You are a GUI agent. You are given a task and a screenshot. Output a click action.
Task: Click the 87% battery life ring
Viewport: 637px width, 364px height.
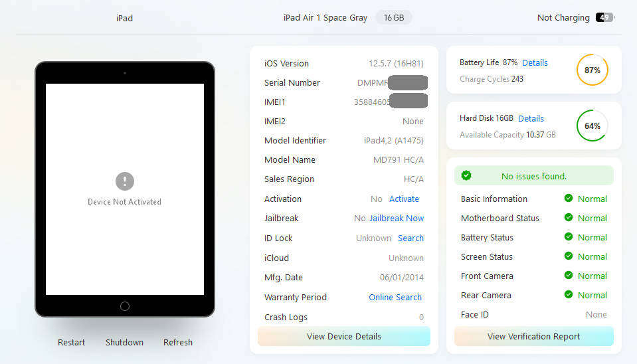592,70
